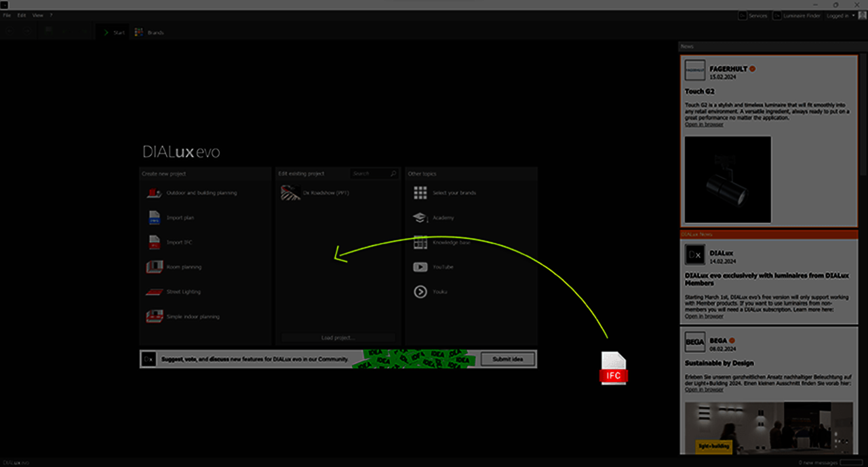Choose the Street Lighting icon
The height and width of the screenshot is (467, 868).
click(x=154, y=292)
